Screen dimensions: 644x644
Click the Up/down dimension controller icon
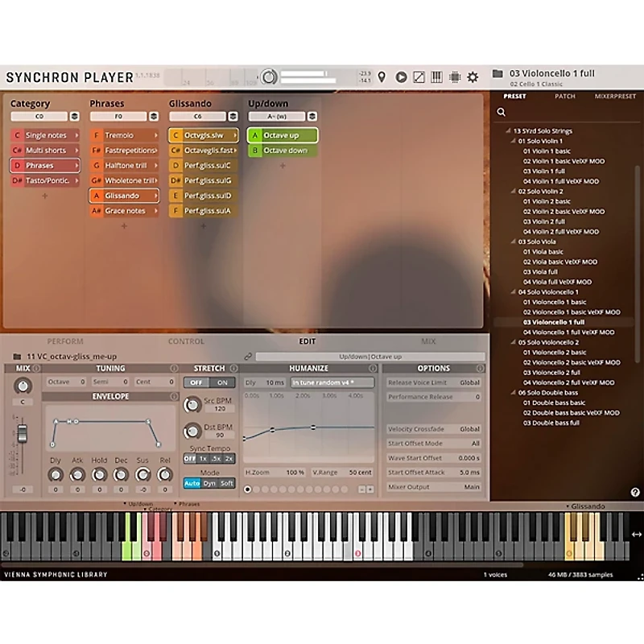click(312, 116)
